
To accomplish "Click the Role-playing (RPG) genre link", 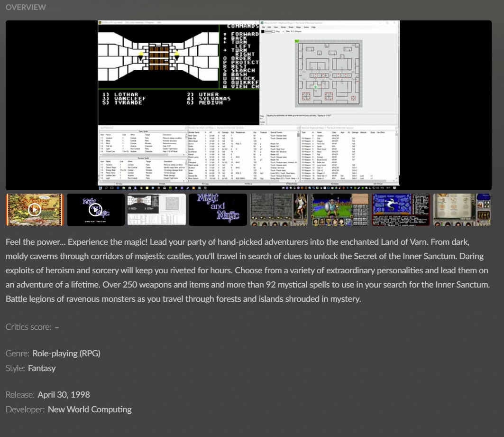I will [66, 353].
